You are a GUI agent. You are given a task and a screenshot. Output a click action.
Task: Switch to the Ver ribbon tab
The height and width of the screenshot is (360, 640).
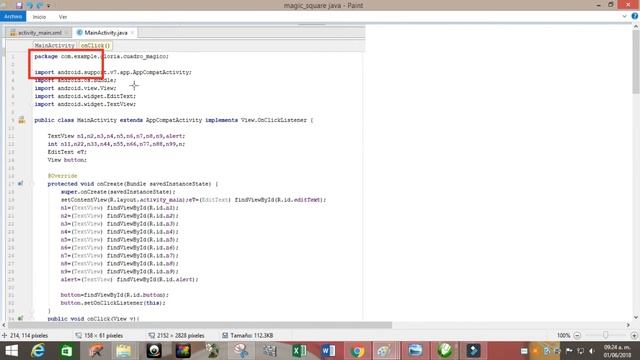62,17
